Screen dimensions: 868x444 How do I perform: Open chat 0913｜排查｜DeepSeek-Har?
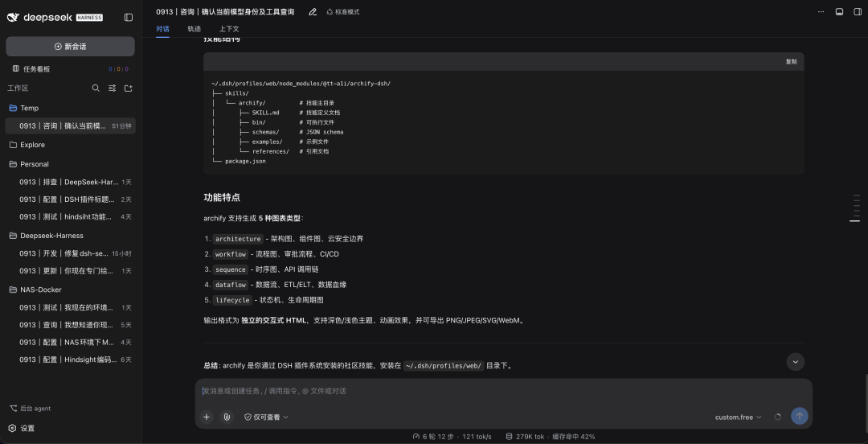point(70,182)
